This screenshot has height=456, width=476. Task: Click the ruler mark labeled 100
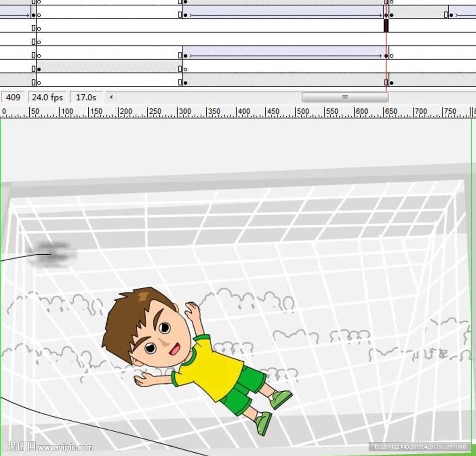(67, 112)
